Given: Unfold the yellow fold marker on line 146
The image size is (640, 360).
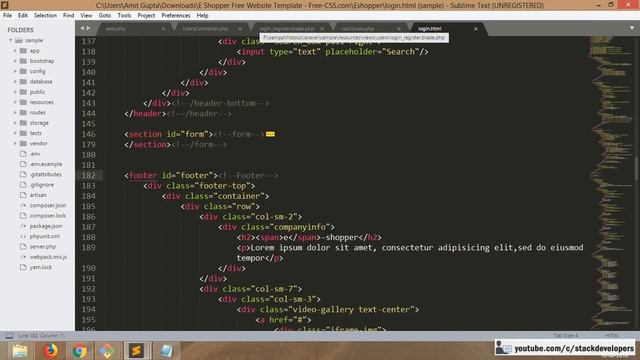Looking at the screenshot, I should point(270,134).
